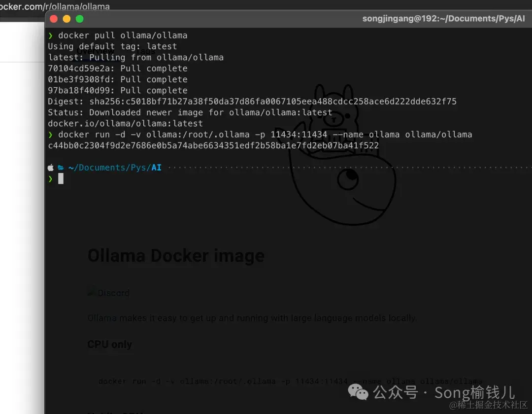The height and width of the screenshot is (414, 532).
Task: Click the 'docker.io/ollama/ollama:latest' line
Action: [x=125, y=124]
